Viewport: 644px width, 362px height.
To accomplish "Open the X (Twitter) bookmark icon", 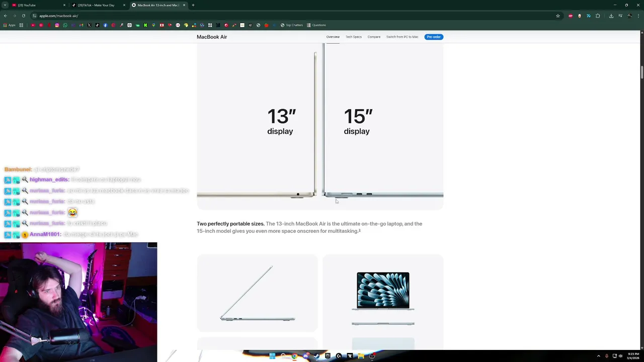I will click(89, 25).
